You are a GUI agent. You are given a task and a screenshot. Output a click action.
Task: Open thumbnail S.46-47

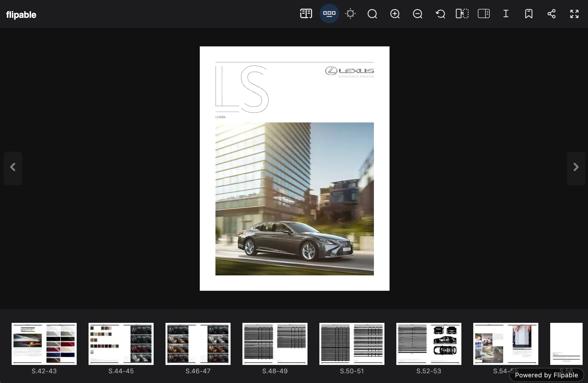[198, 344]
